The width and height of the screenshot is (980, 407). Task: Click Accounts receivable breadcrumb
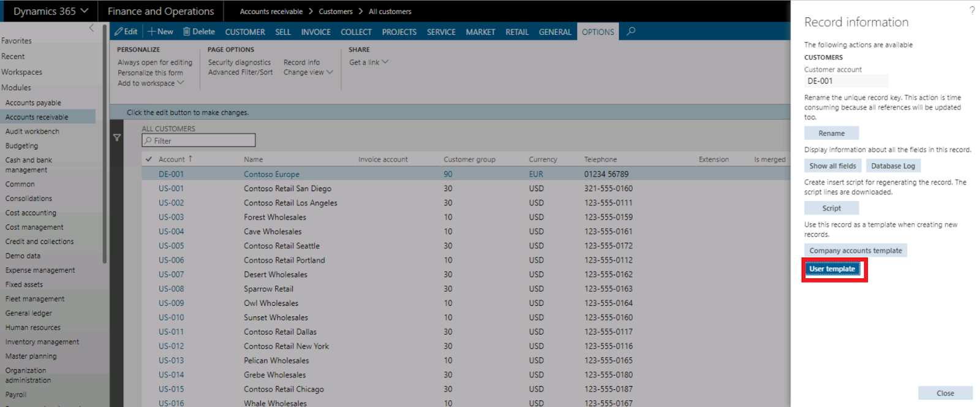(x=271, y=12)
